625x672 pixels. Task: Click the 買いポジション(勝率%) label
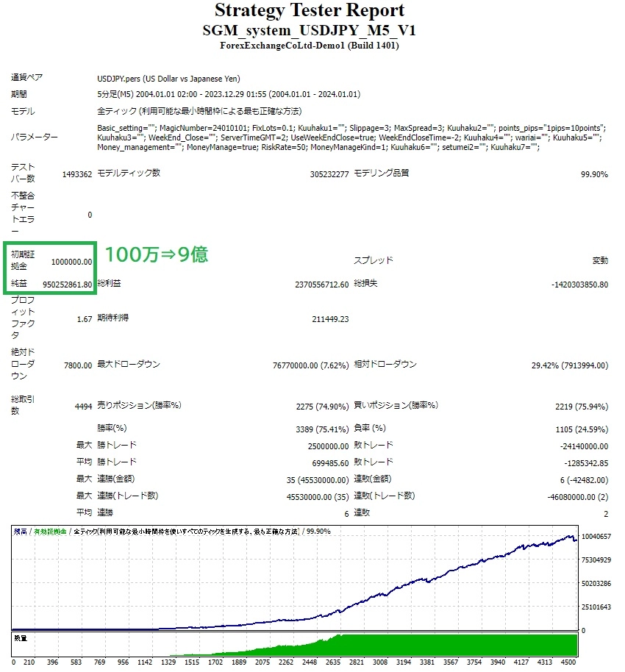[x=396, y=405]
